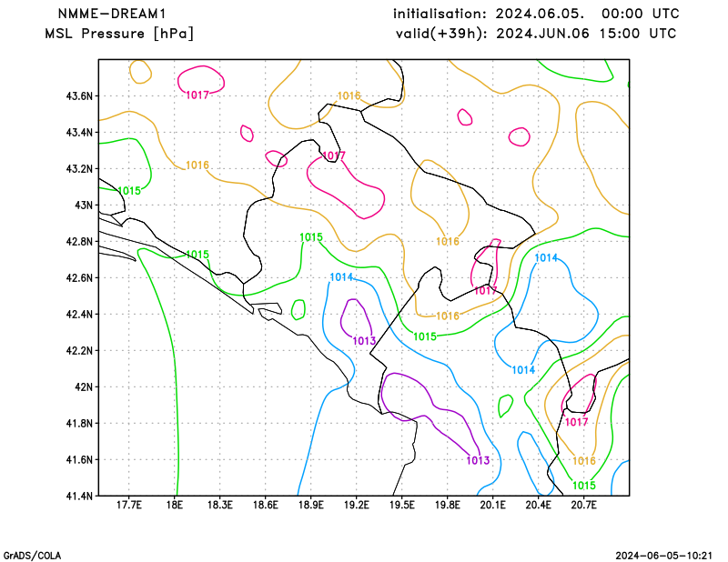Image resolution: width=728 pixels, height=562 pixels.
Task: Click the 41.8N latitude axis label
Action: [x=79, y=423]
